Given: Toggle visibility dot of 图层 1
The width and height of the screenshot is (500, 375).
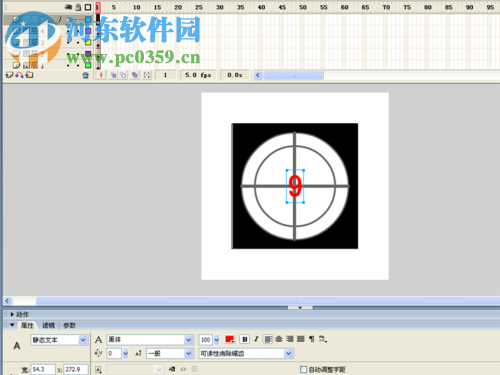Looking at the screenshot, I should [68, 65].
